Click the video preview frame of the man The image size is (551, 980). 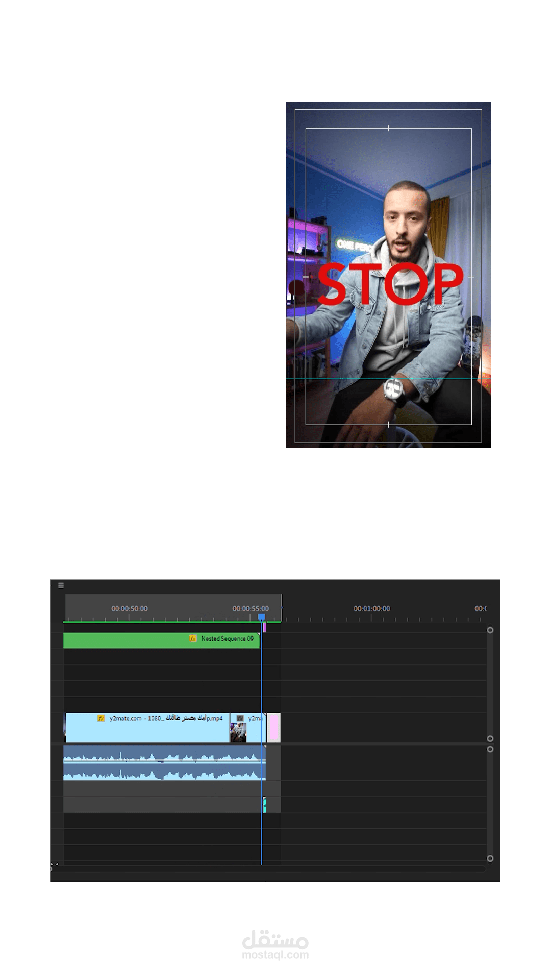(x=388, y=275)
